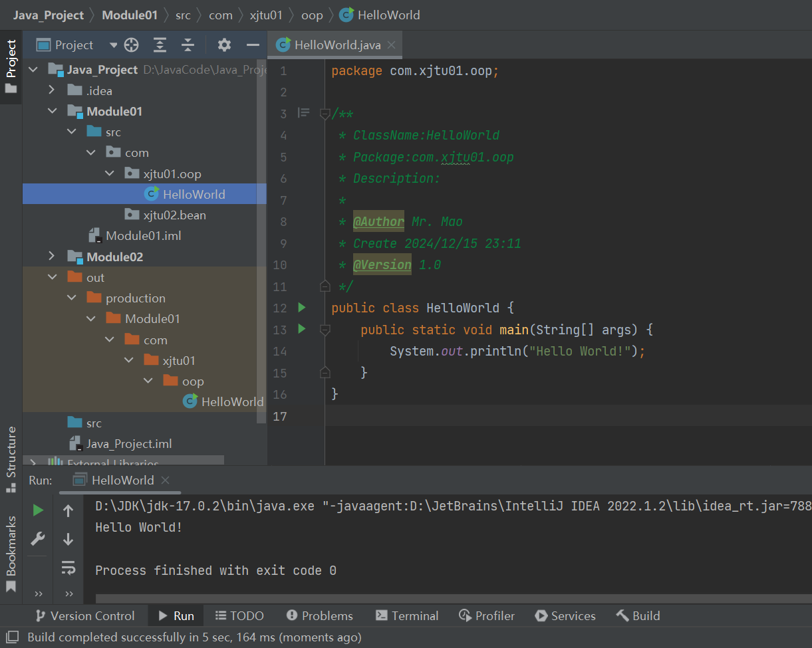The height and width of the screenshot is (648, 812).
Task: Open the Profiler tool window
Action: pyautogui.click(x=487, y=616)
